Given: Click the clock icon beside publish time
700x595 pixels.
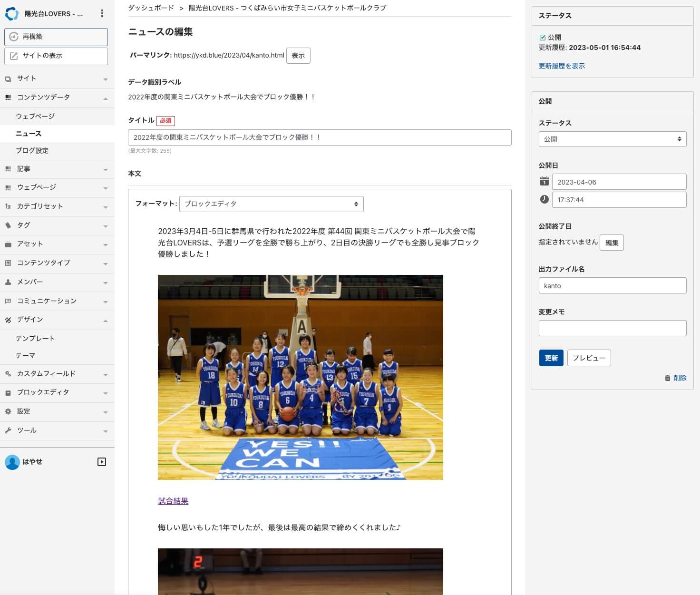Looking at the screenshot, I should tap(544, 199).
